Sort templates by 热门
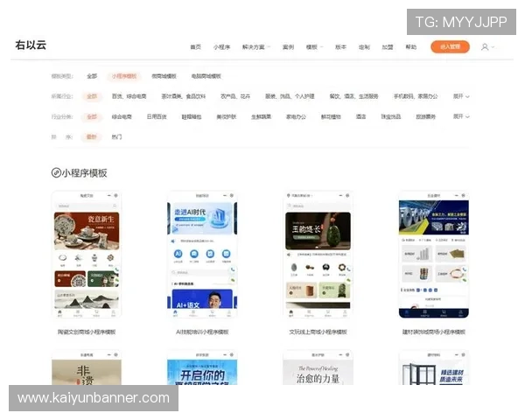 pos(116,136)
